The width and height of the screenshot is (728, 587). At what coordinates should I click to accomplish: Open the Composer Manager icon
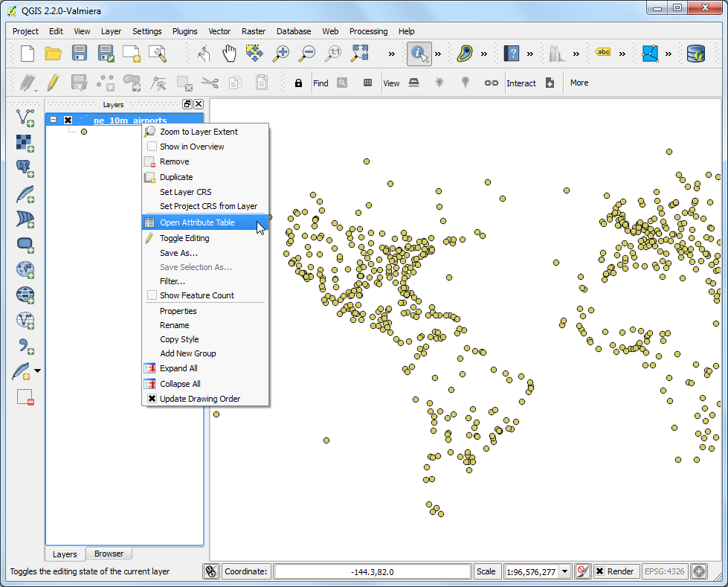click(x=158, y=54)
